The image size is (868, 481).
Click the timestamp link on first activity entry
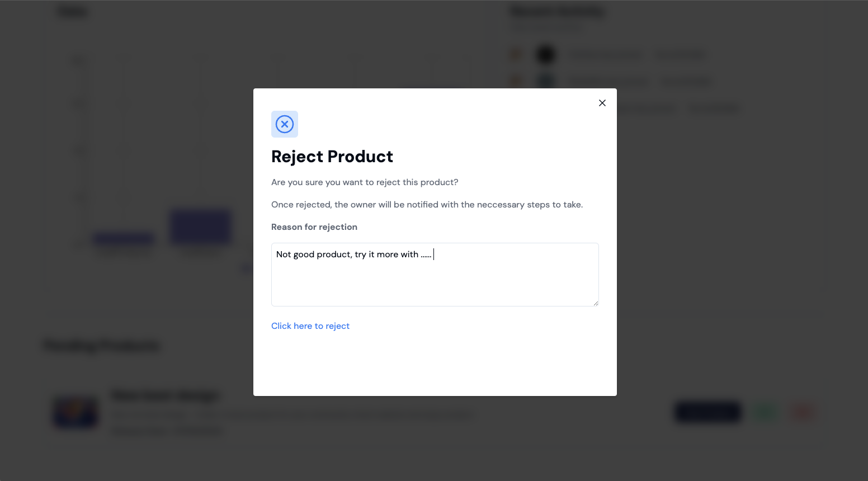[680, 54]
